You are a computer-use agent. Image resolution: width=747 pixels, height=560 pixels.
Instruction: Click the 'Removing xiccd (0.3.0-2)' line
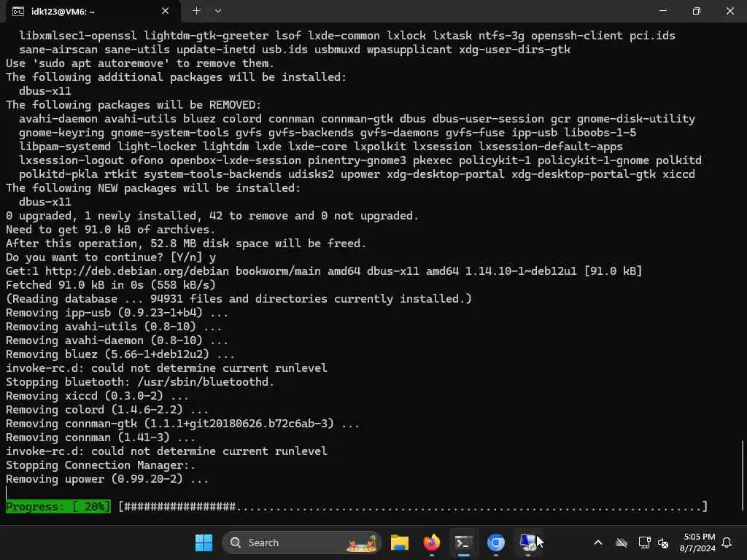pyautogui.click(x=97, y=396)
